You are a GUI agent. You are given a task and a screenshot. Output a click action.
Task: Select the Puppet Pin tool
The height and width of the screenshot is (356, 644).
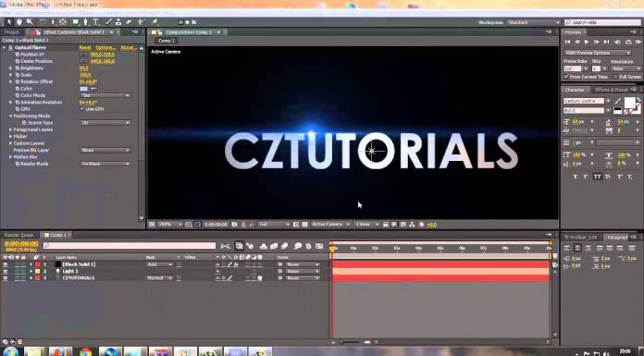click(155, 22)
